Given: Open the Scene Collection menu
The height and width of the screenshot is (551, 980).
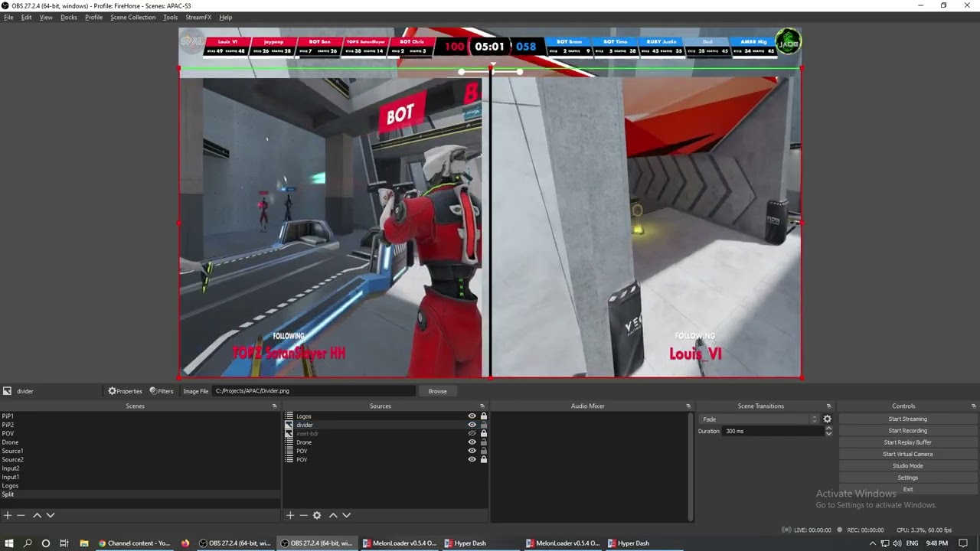Looking at the screenshot, I should [132, 17].
